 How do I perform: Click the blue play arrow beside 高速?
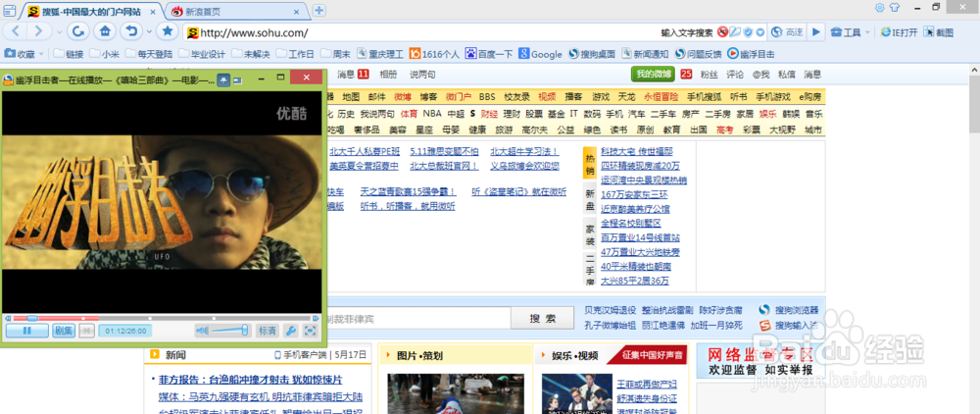pyautogui.click(x=815, y=32)
